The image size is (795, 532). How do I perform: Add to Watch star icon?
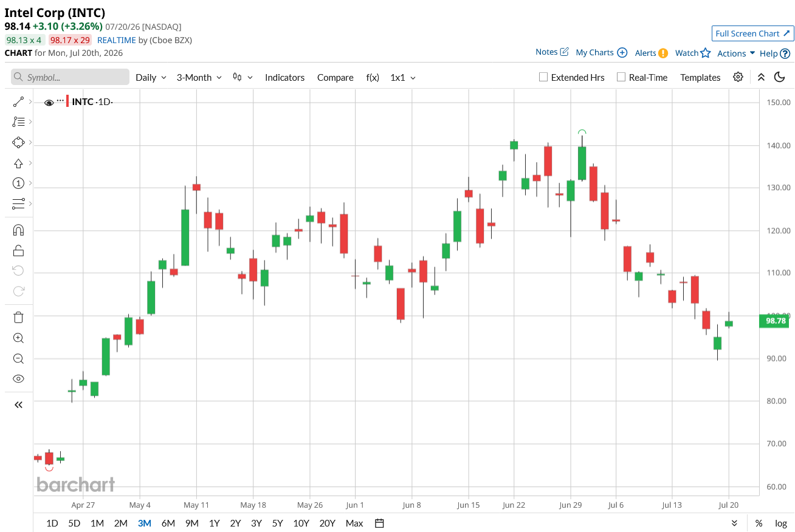click(705, 53)
